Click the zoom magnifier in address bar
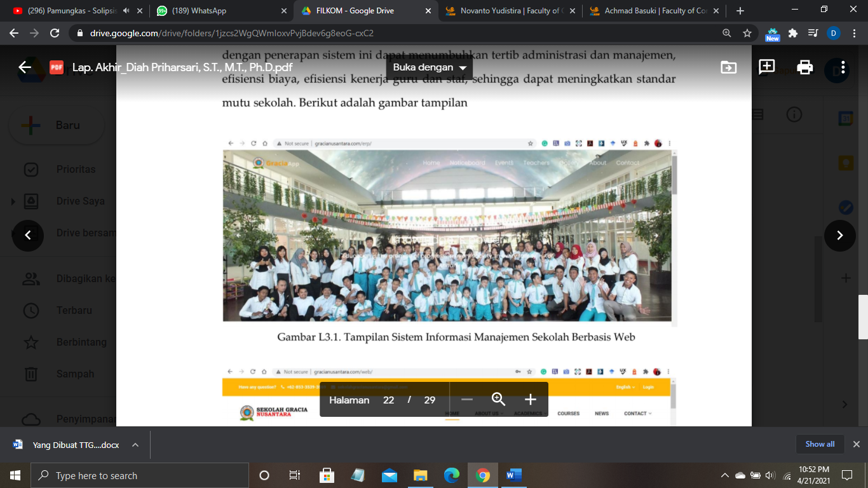Screen dimensions: 868x488 (727, 33)
